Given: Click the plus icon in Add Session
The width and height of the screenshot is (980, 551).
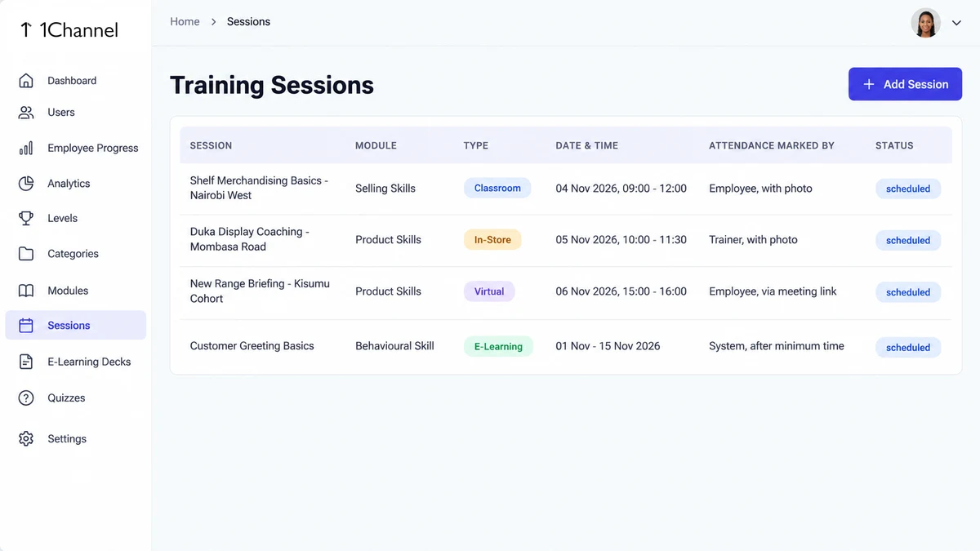Looking at the screenshot, I should (869, 84).
